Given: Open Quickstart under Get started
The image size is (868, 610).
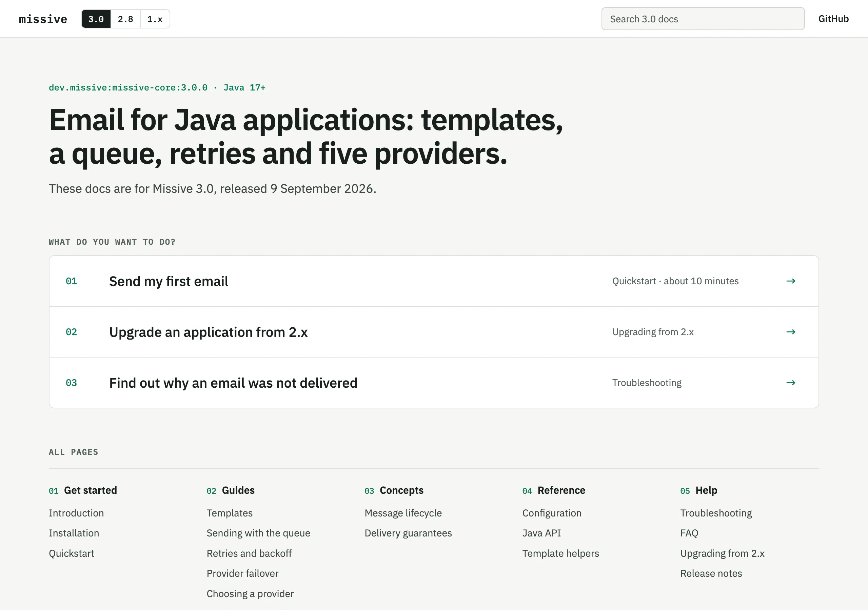Looking at the screenshot, I should coord(72,553).
